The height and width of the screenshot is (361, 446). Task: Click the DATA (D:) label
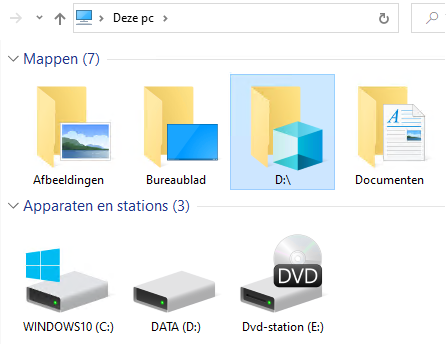(x=176, y=327)
